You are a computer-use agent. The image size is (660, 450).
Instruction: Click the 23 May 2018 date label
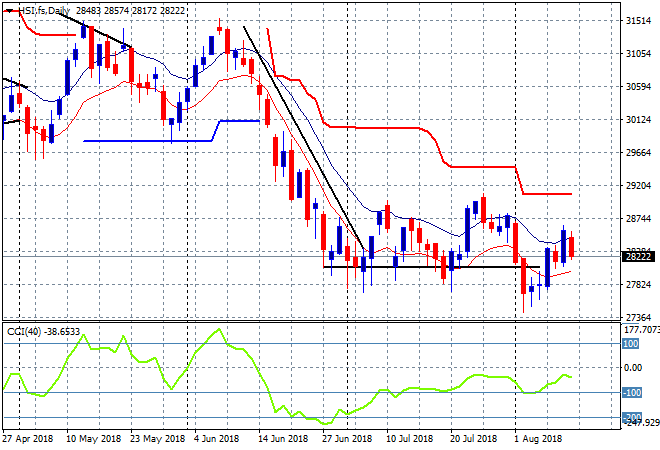(157, 439)
